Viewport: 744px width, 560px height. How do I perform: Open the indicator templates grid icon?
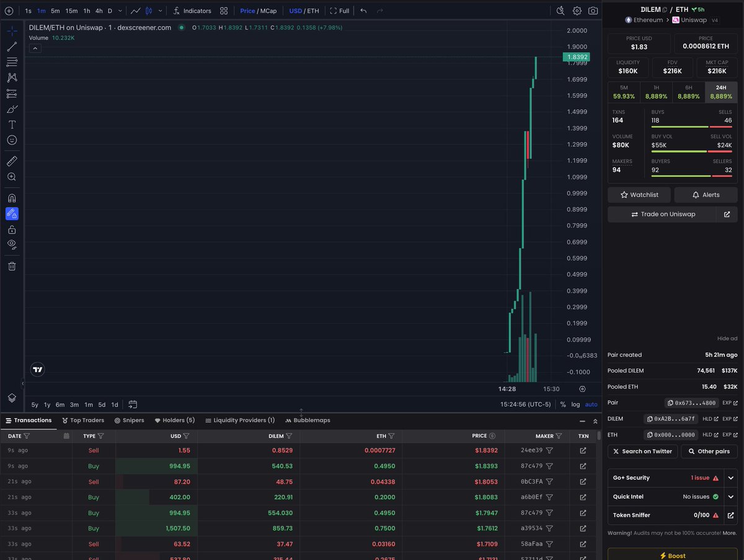224,11
